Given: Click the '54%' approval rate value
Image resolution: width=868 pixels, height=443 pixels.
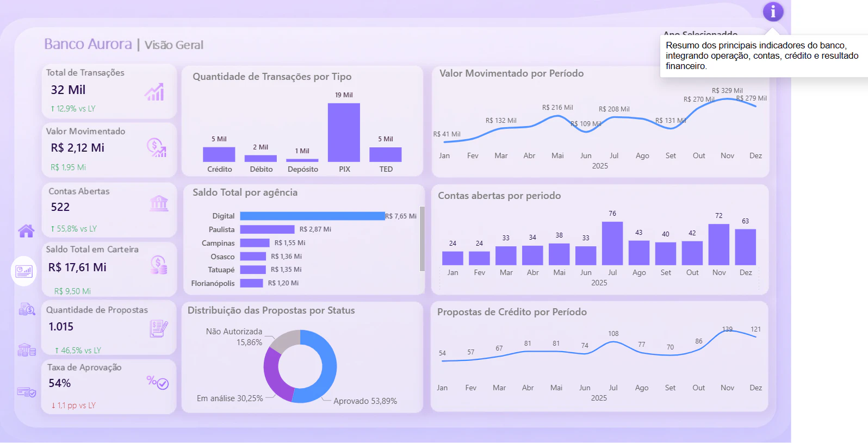Looking at the screenshot, I should coord(60,383).
